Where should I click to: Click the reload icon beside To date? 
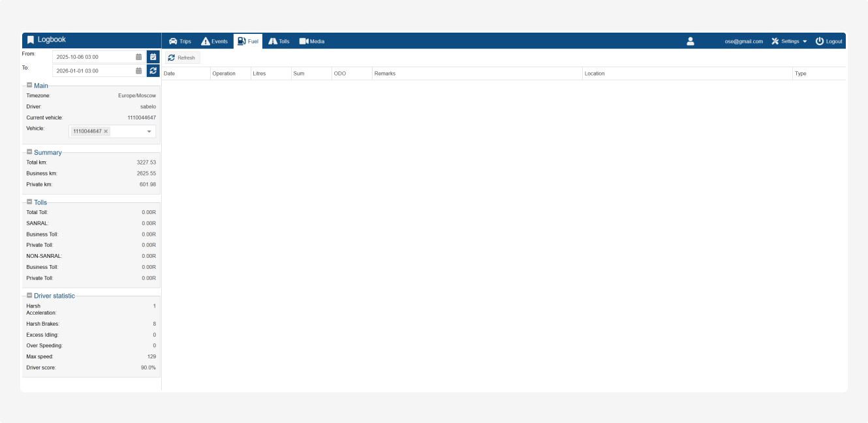[x=153, y=70]
